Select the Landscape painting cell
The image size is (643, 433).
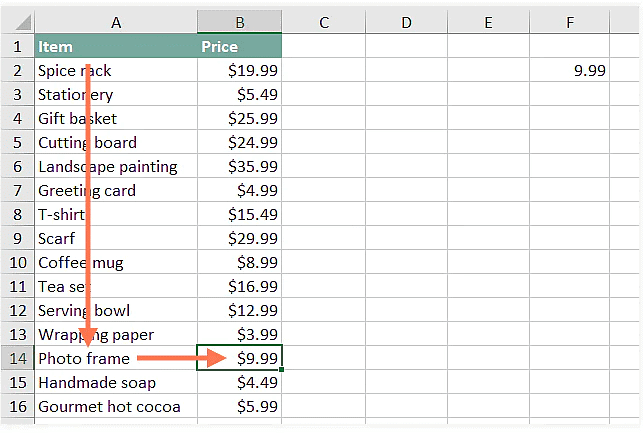pyautogui.click(x=108, y=166)
